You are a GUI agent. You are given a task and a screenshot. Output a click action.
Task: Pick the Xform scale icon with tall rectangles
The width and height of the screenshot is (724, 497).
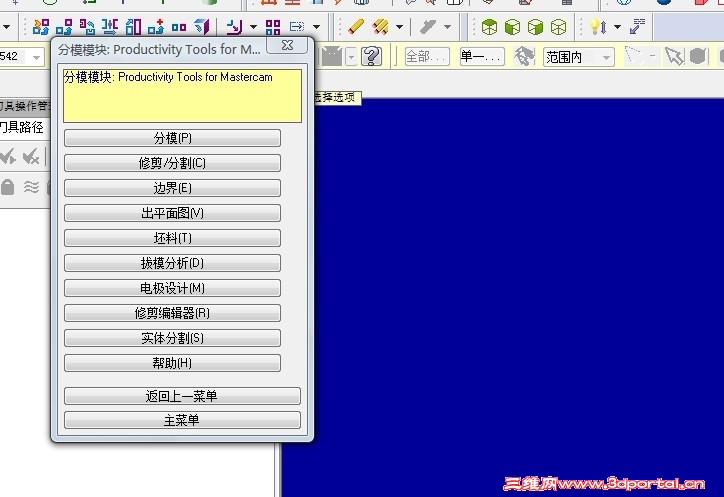(x=133, y=27)
